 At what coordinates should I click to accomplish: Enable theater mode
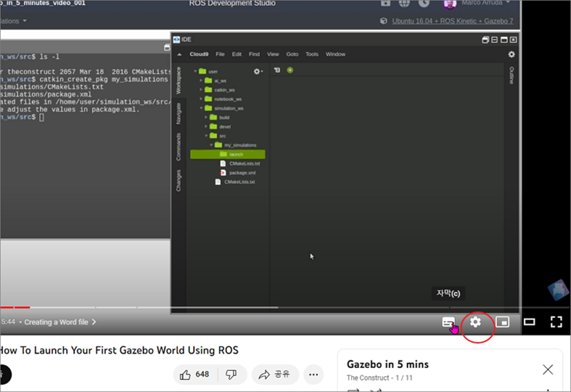tap(529, 322)
